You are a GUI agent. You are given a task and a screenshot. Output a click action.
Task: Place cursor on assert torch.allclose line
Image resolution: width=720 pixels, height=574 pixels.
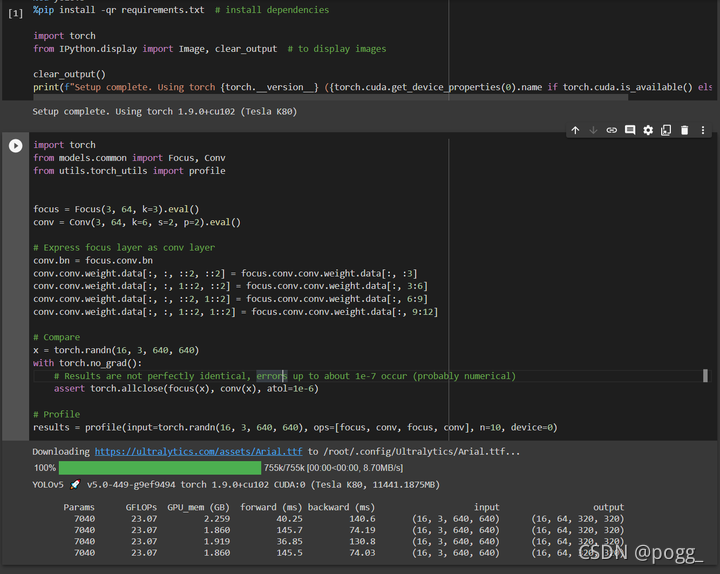[x=186, y=388]
